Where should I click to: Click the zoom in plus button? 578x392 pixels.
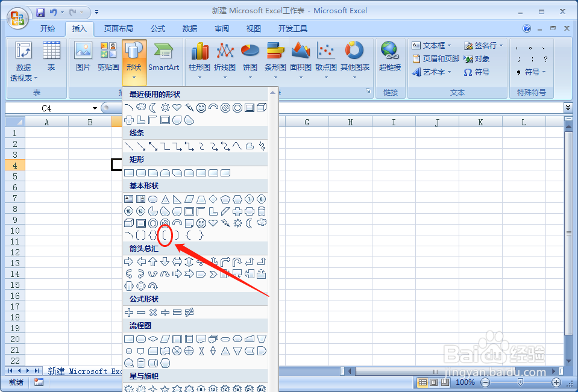point(556,382)
